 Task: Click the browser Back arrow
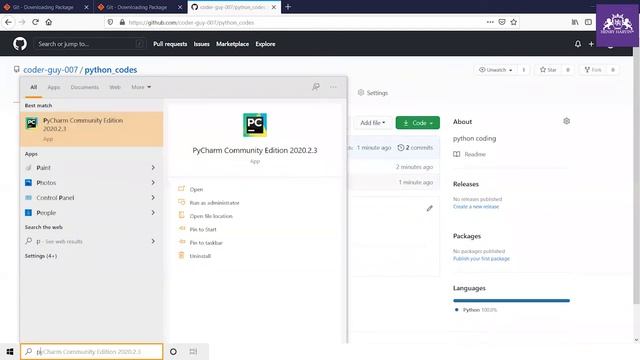9,22
